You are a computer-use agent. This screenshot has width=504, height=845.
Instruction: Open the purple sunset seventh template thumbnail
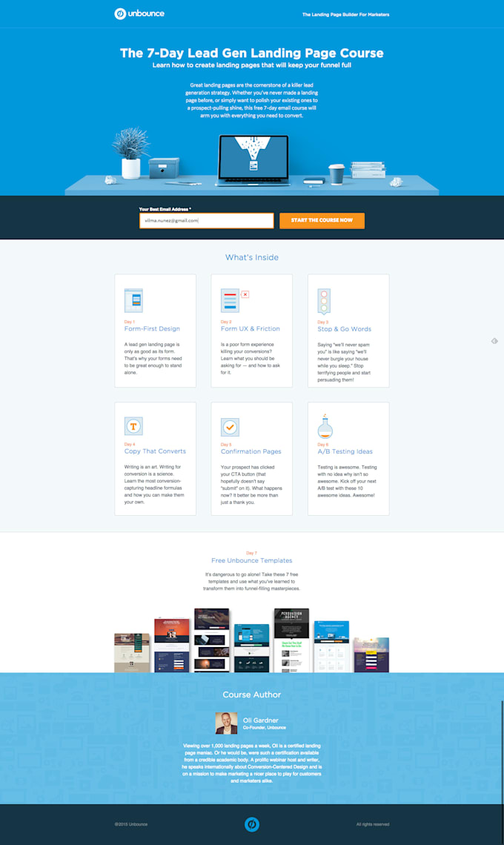(x=371, y=655)
